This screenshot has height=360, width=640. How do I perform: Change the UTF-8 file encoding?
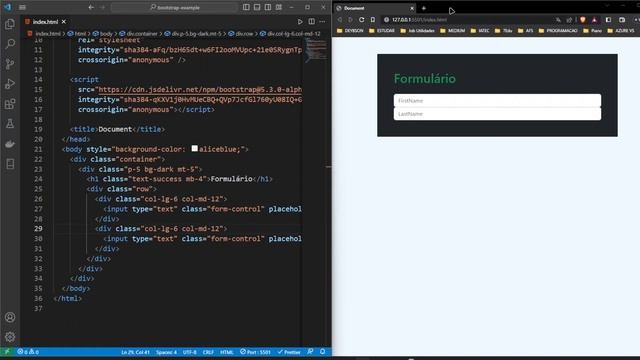[190, 352]
